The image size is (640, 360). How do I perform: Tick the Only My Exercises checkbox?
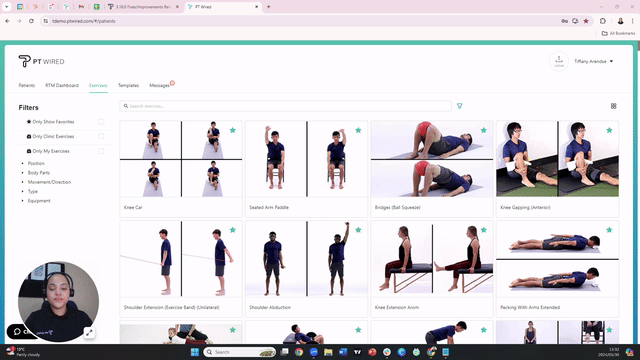click(x=101, y=151)
